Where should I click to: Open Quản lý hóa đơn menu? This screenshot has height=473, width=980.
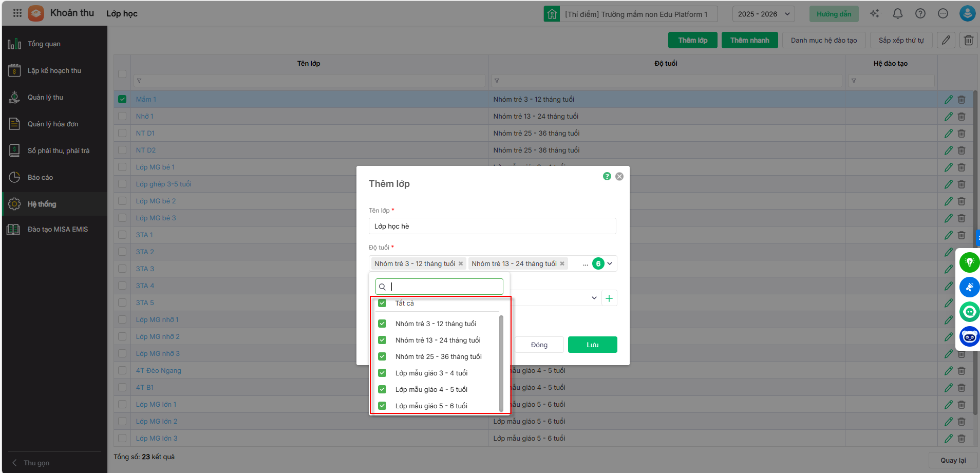pos(55,124)
